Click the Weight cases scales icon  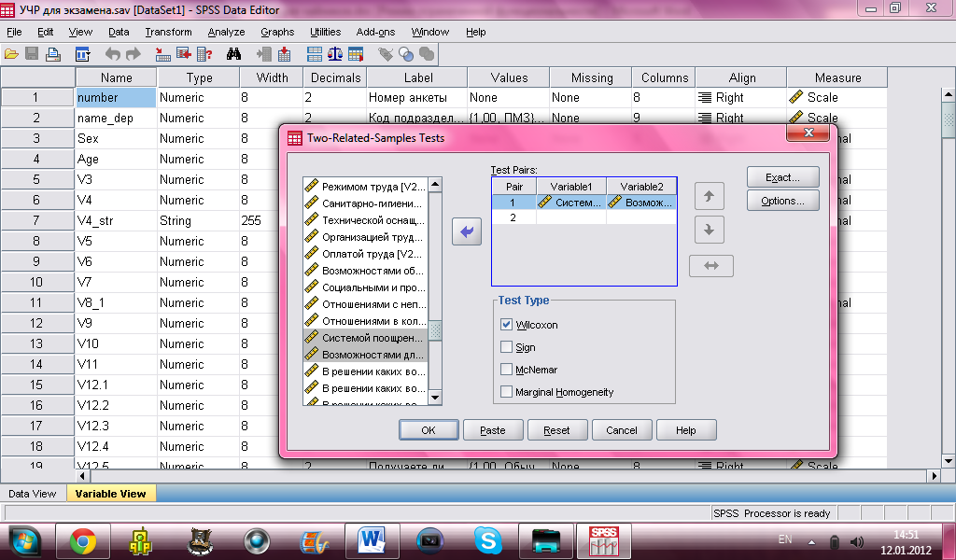[335, 54]
